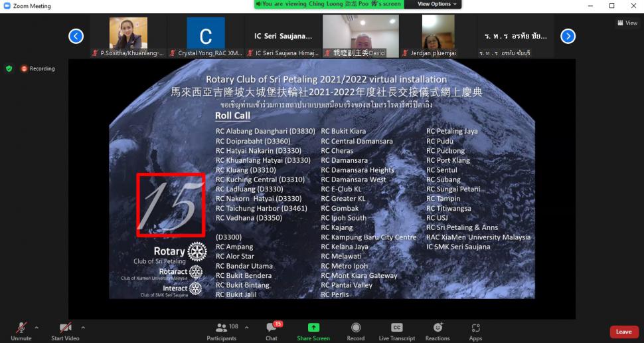Click RAC XiaMen University Malaysia entry
Viewport: 644px width, 343px height.
click(x=478, y=237)
